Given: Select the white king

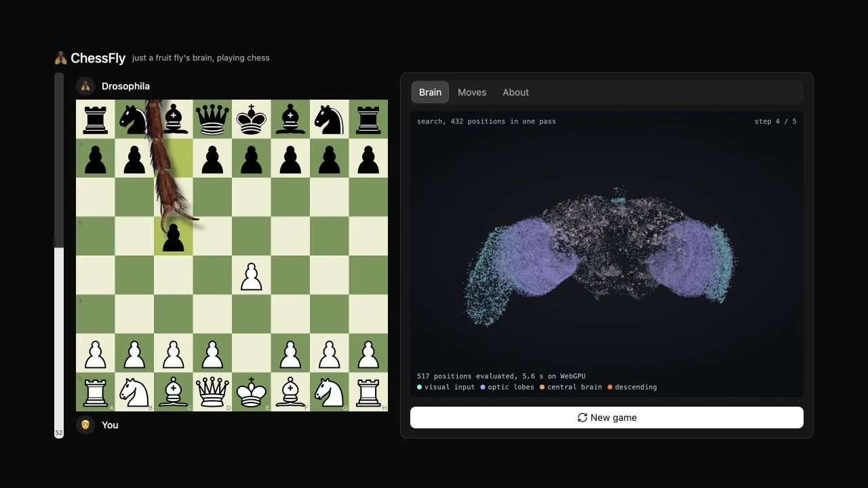Looking at the screenshot, I should (x=252, y=392).
